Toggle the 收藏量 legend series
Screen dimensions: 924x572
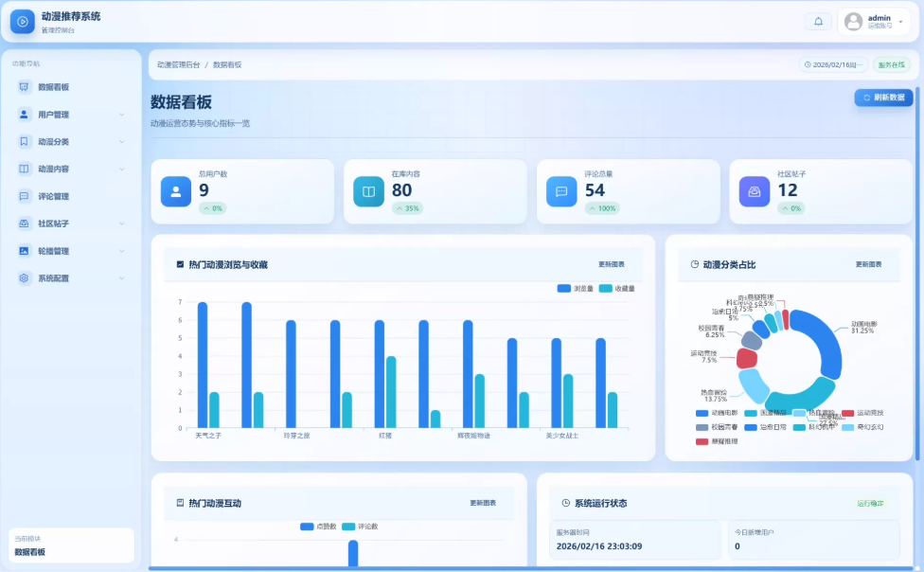point(617,288)
